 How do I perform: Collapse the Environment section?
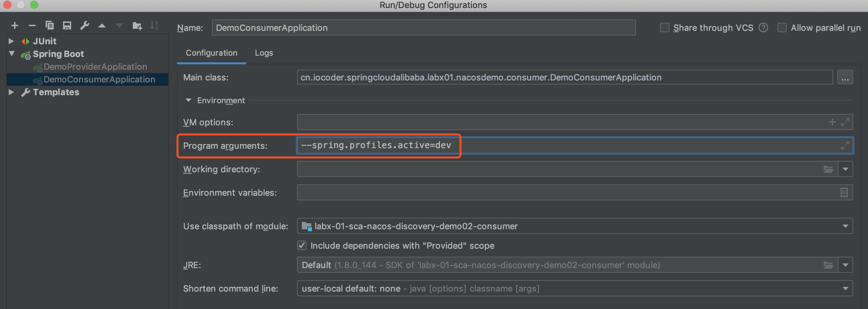pyautogui.click(x=188, y=100)
